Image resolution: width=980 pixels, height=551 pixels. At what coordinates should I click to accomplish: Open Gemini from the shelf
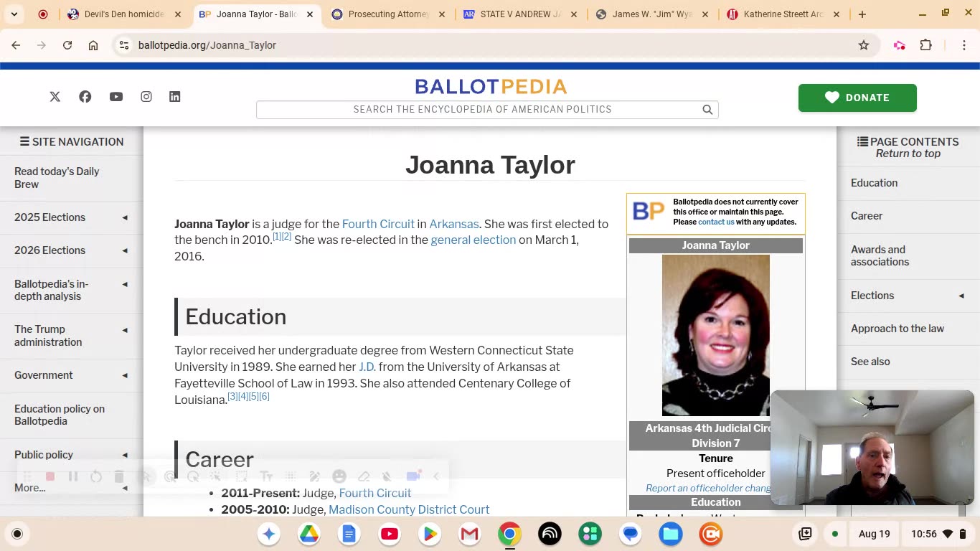tap(269, 534)
